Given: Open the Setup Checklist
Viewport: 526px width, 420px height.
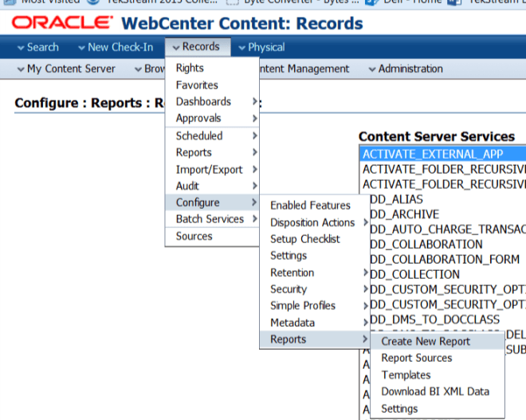Looking at the screenshot, I should click(x=315, y=239).
